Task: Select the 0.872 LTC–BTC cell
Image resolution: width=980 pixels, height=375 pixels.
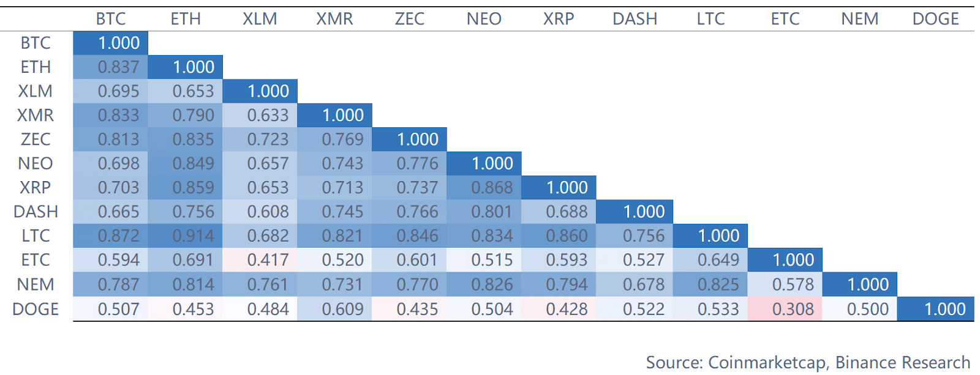Action: pos(118,236)
